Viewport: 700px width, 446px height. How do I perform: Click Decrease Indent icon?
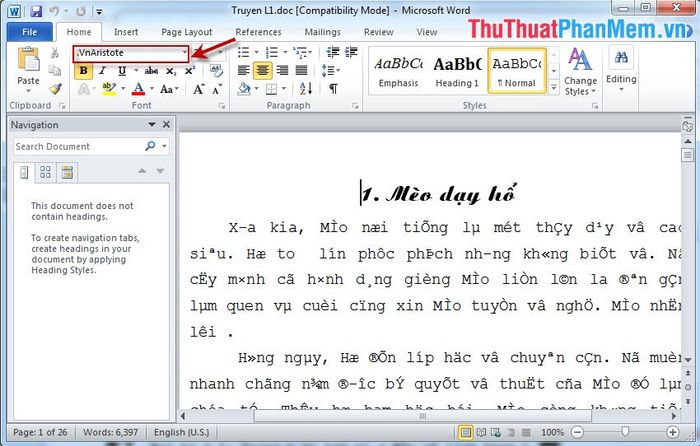(x=333, y=52)
